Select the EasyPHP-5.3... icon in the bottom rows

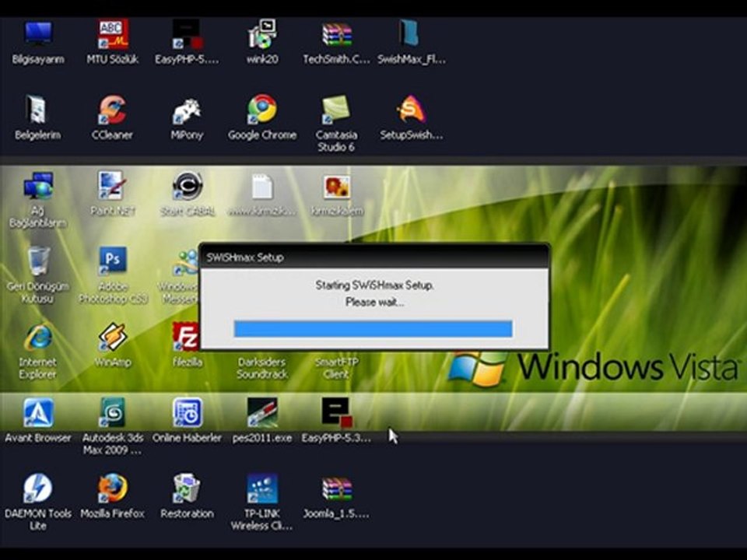pyautogui.click(x=336, y=412)
